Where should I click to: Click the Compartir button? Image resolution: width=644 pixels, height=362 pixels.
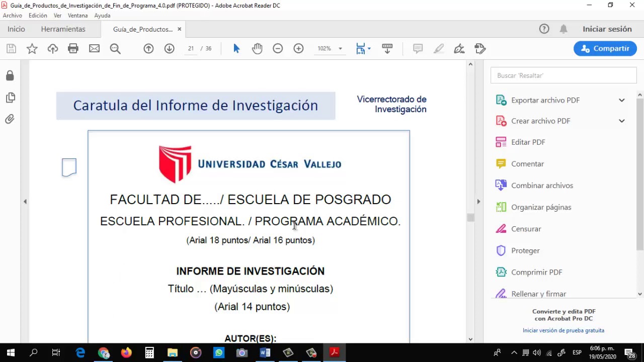605,48
